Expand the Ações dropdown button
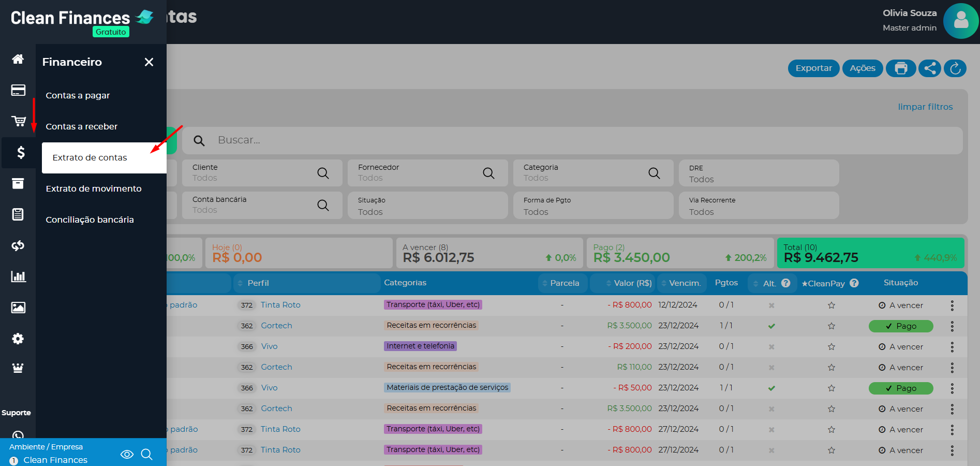This screenshot has height=466, width=980. [x=862, y=68]
